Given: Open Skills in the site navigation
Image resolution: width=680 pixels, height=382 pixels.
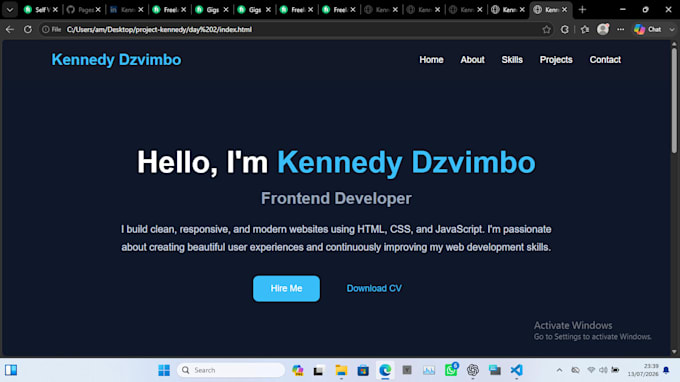Looking at the screenshot, I should (x=512, y=60).
